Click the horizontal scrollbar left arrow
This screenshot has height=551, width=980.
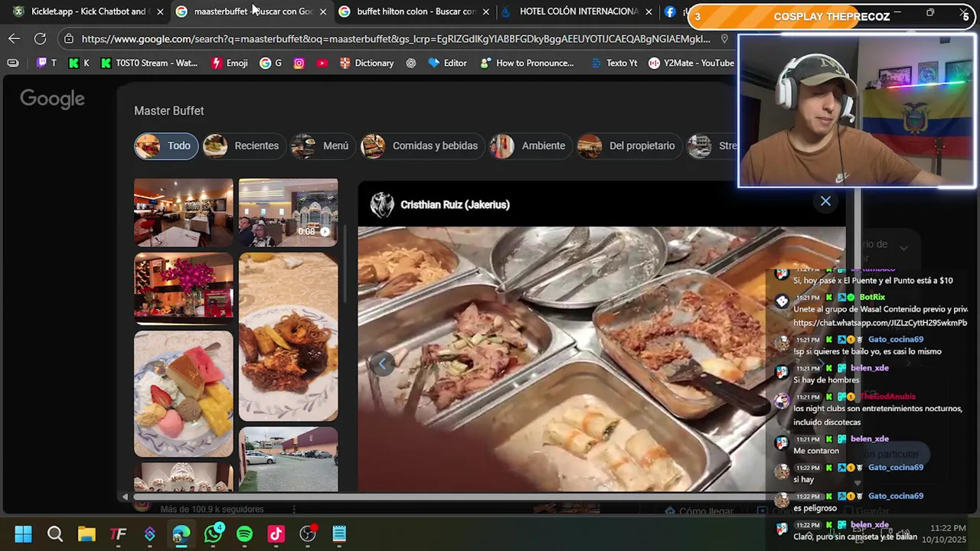click(125, 497)
